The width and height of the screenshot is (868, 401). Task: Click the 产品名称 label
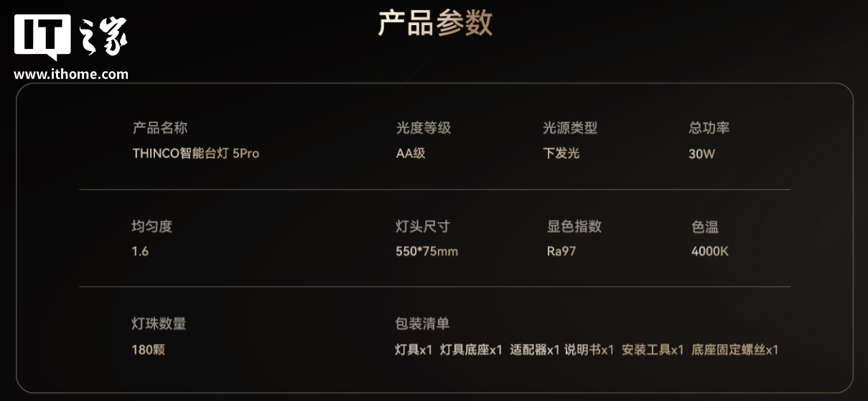(159, 129)
